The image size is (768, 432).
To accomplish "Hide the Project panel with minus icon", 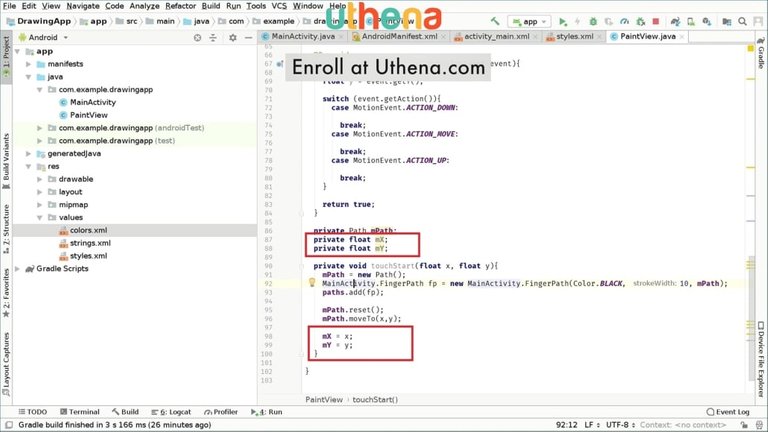I will 248,38.
